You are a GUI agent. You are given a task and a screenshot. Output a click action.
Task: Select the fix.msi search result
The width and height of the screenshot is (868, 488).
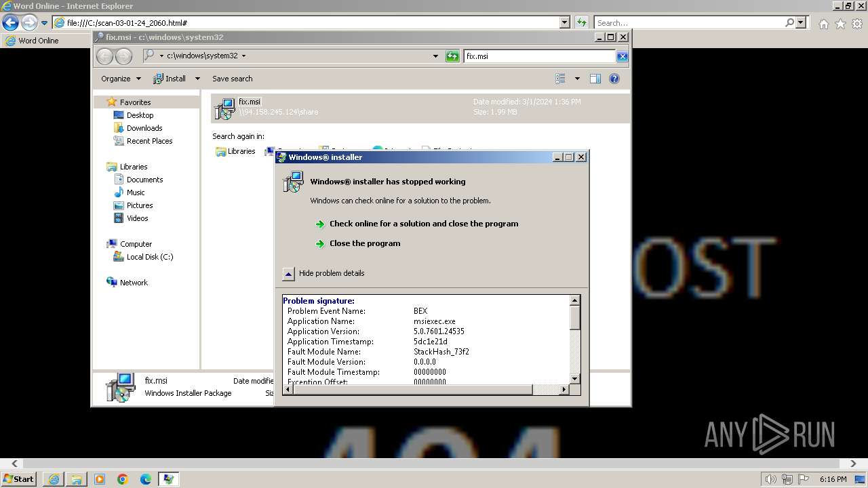click(x=420, y=107)
